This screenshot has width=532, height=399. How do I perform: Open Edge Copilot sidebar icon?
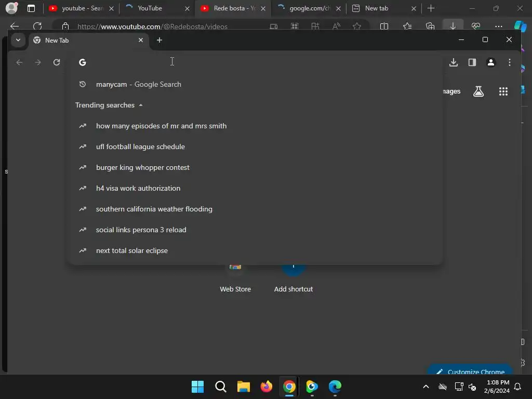click(x=520, y=26)
